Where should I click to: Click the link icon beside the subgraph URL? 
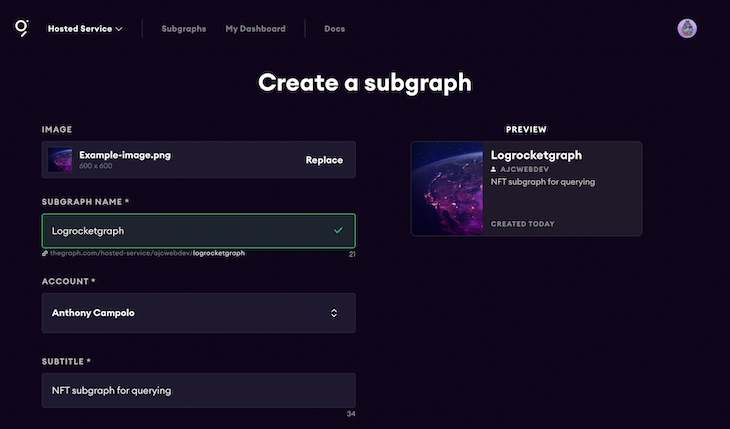point(44,254)
